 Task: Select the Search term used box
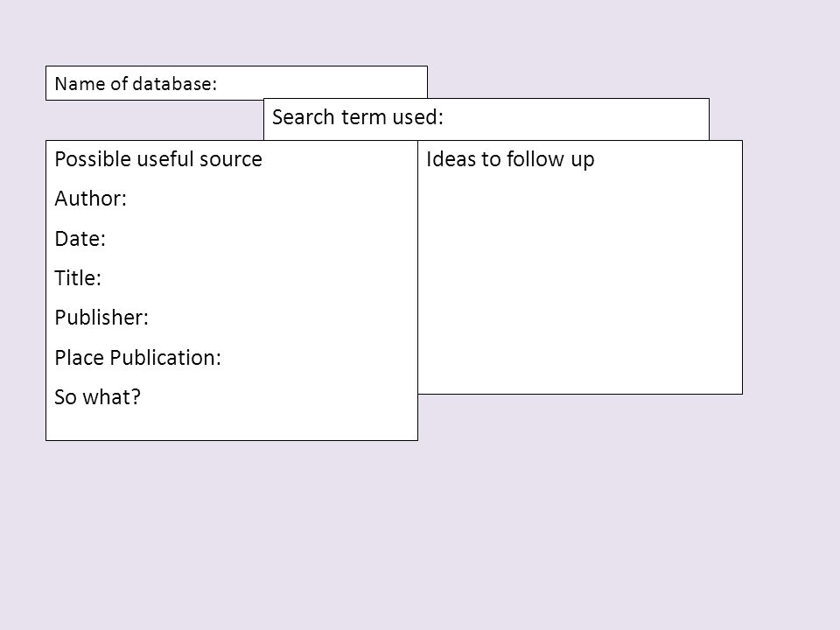486,119
